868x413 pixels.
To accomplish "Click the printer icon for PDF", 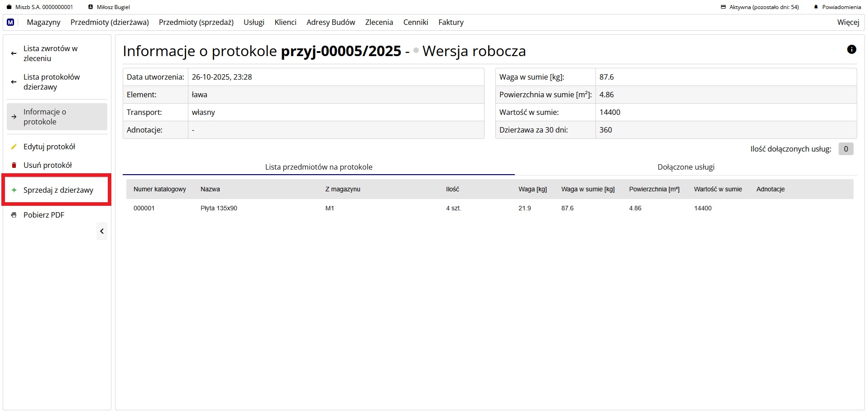I will coord(14,215).
